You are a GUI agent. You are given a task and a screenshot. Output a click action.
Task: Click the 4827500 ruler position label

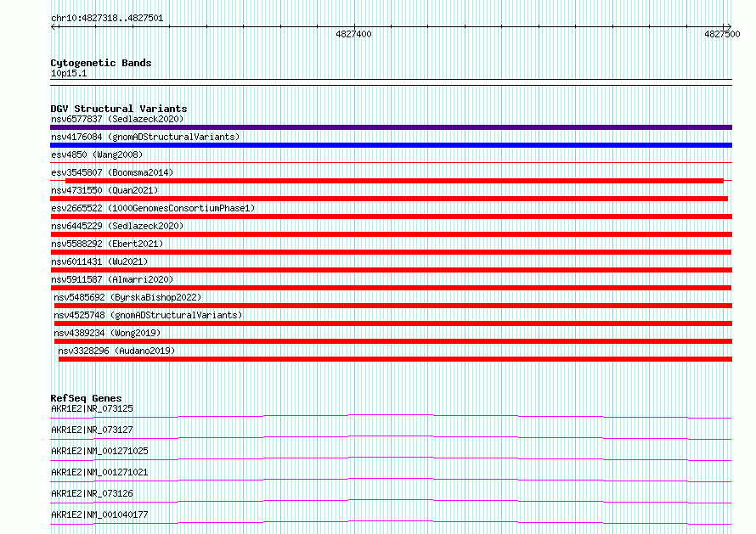tap(722, 34)
